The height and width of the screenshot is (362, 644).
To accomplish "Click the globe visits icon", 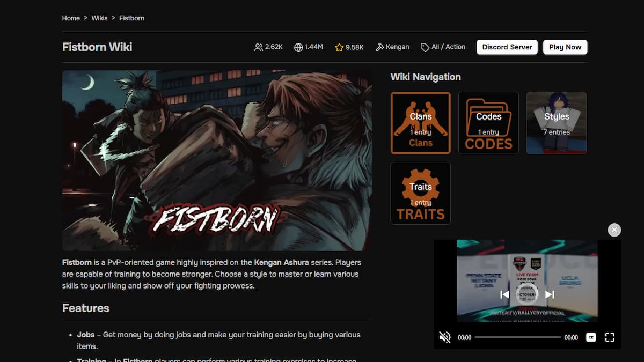I will click(x=298, y=47).
